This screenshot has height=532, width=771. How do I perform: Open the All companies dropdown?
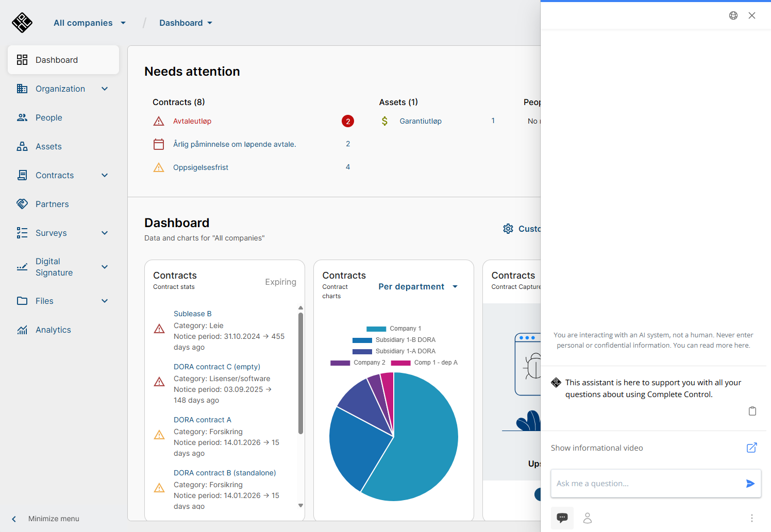pyautogui.click(x=90, y=23)
